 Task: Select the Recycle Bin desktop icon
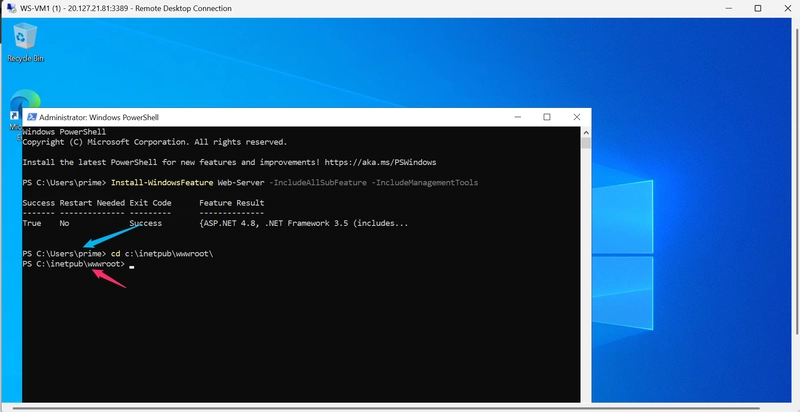pos(25,43)
